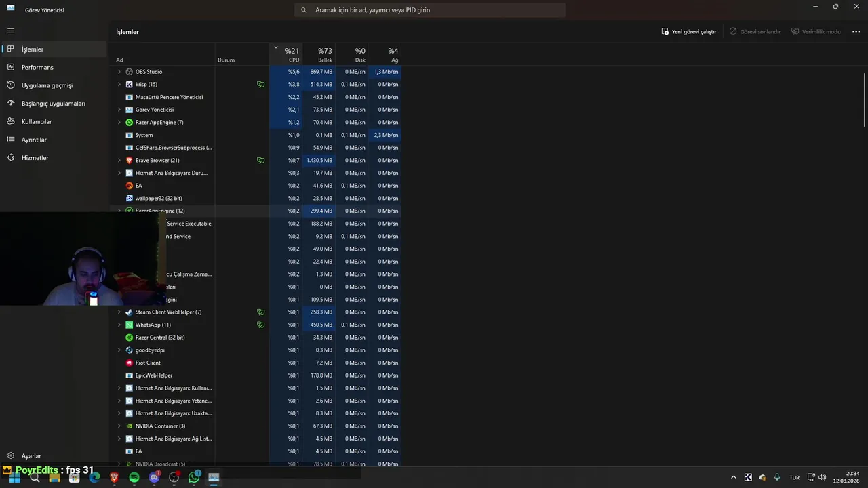Click the krisp process icon
This screenshot has height=488, width=868.
coord(130,85)
